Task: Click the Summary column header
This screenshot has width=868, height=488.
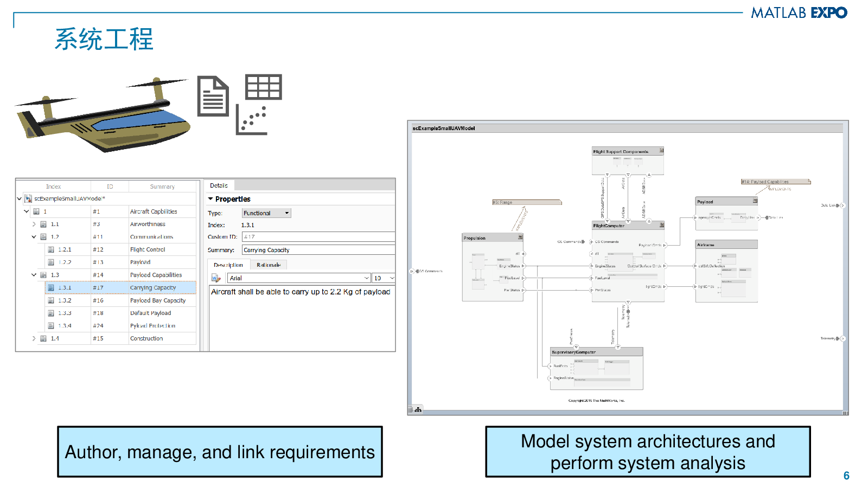Action: pos(162,187)
